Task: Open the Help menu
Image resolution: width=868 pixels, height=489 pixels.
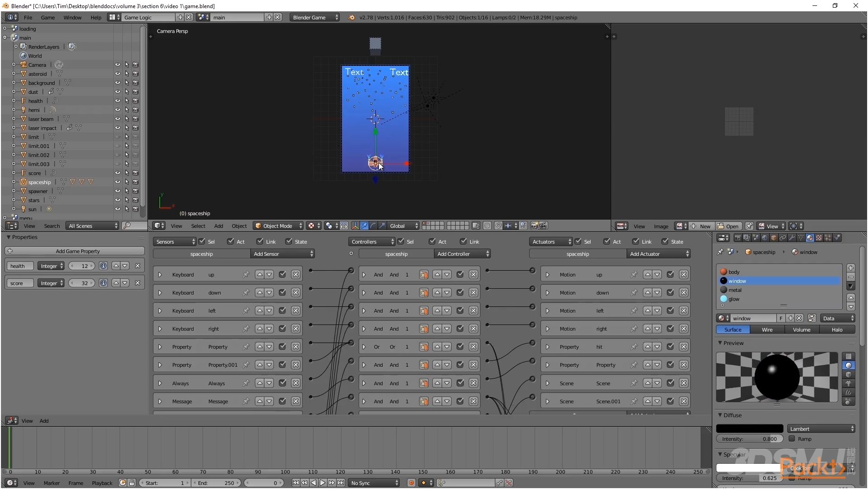Action: pyautogui.click(x=96, y=17)
